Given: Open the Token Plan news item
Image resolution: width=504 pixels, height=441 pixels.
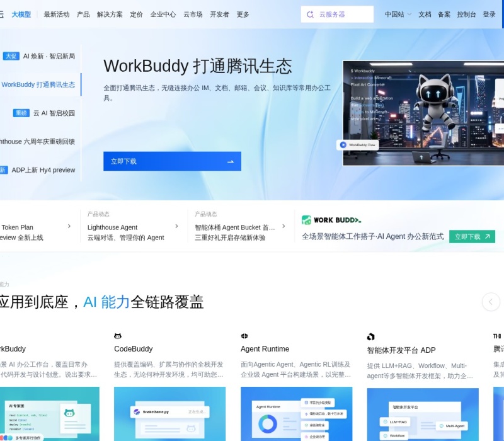Looking at the screenshot, I should point(22,232).
